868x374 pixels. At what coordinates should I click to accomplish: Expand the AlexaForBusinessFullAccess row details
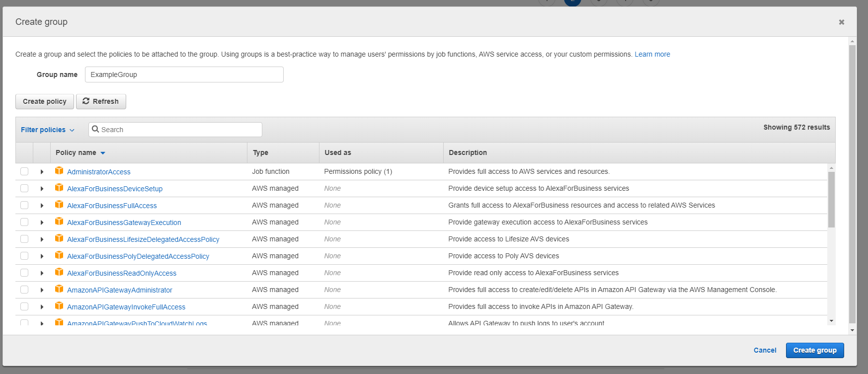(x=42, y=206)
